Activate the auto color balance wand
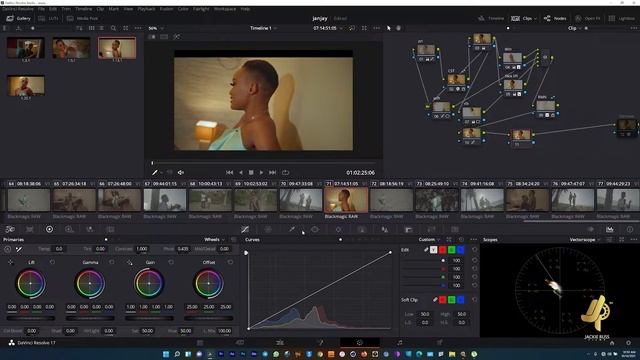Screen dimensions: 640x360 [19, 249]
